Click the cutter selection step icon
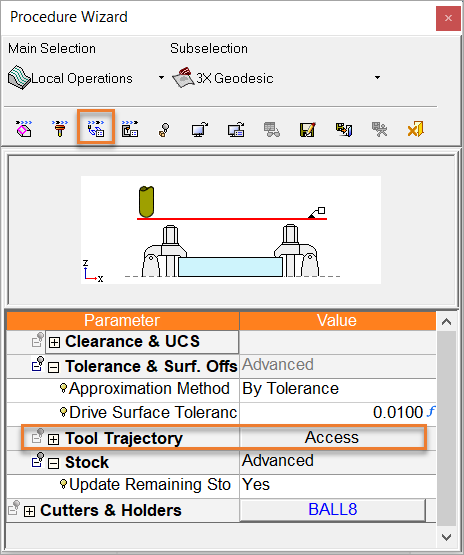 [x=60, y=128]
